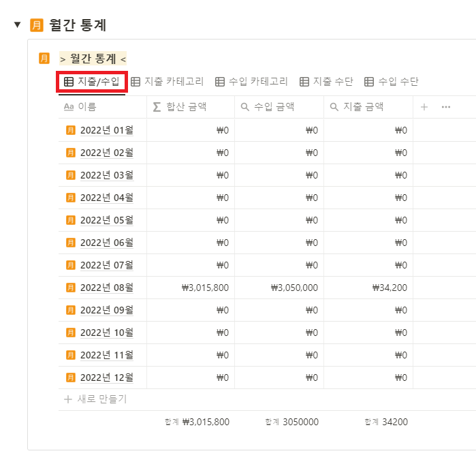Click the 月 icon of 2022년 05월 row
This screenshot has width=476, height=462.
[71, 220]
